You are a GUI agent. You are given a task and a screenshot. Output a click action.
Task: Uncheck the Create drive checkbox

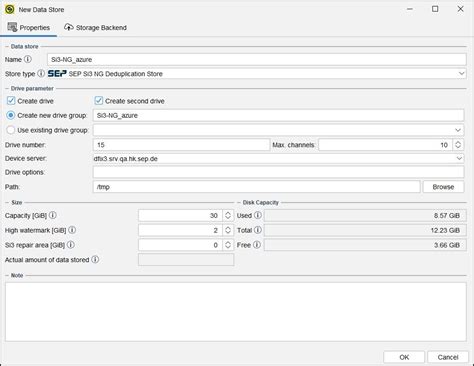click(11, 101)
